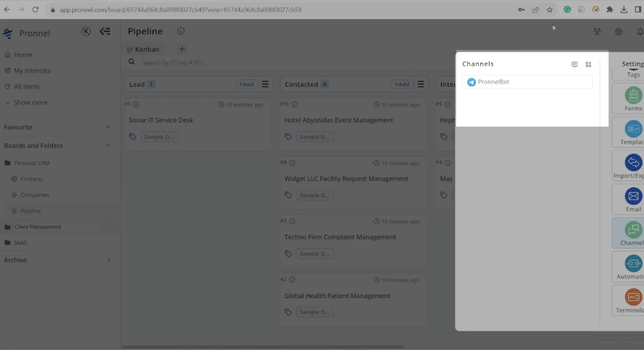Click the board members icon in header
The width and height of the screenshot is (644, 350).
tap(597, 32)
